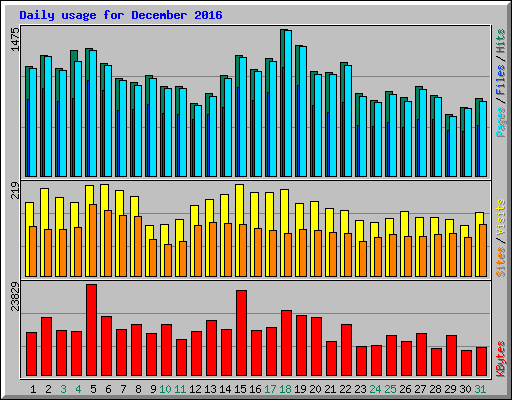Click the tallest red KBytes bar for day 5
Viewport: 512px width, 400px height.
[92, 330]
